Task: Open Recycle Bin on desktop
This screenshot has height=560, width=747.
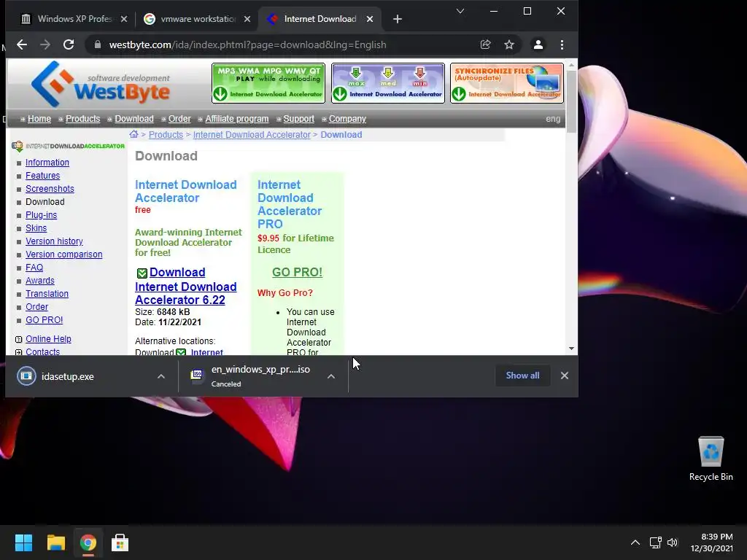Action: (711, 459)
